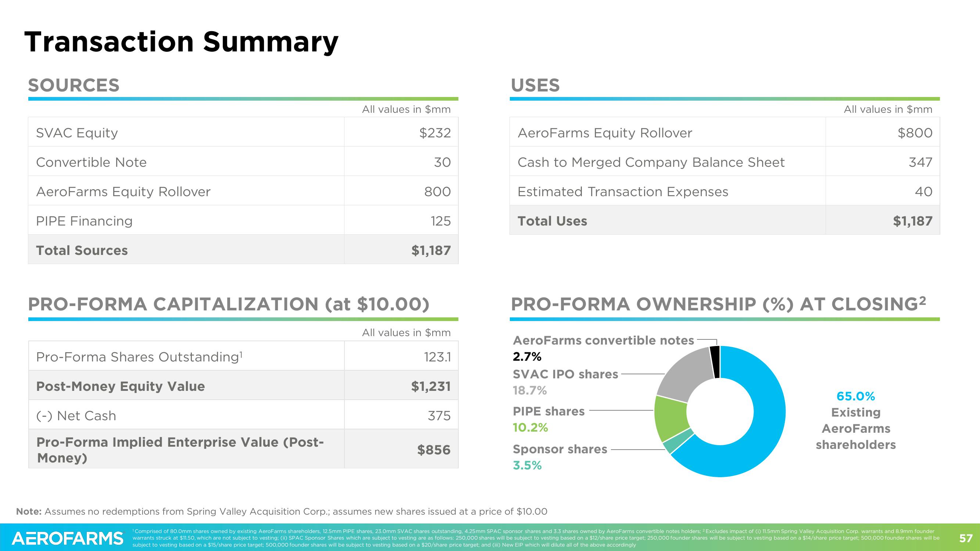Click the $232 SVAC Equity value

435,133
